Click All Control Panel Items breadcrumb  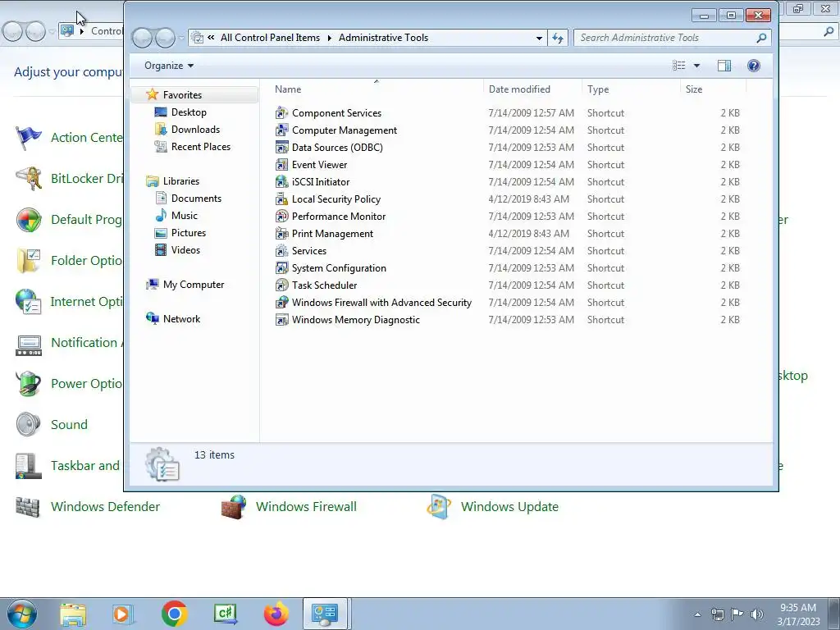tap(270, 38)
